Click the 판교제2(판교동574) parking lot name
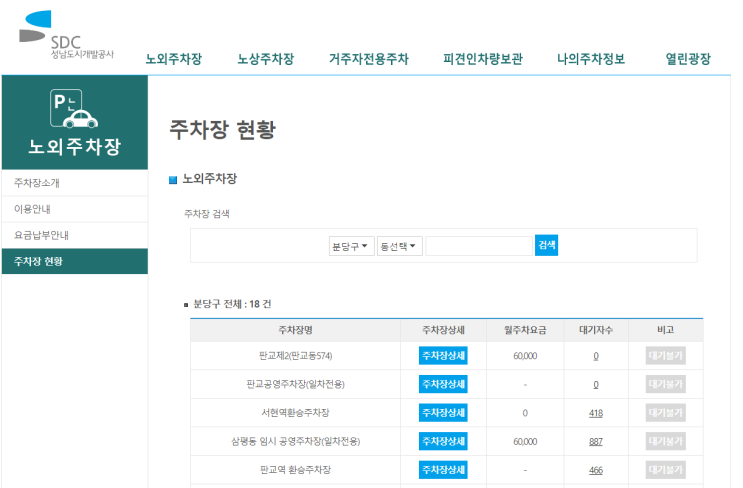743x488 pixels. (295, 356)
